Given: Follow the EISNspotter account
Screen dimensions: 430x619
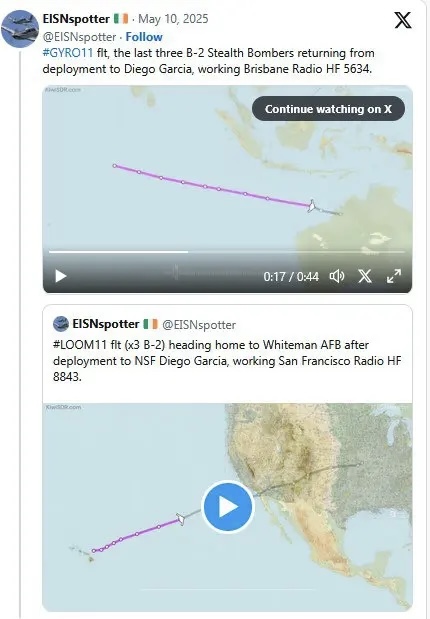Looking at the screenshot, I should click(x=144, y=37).
